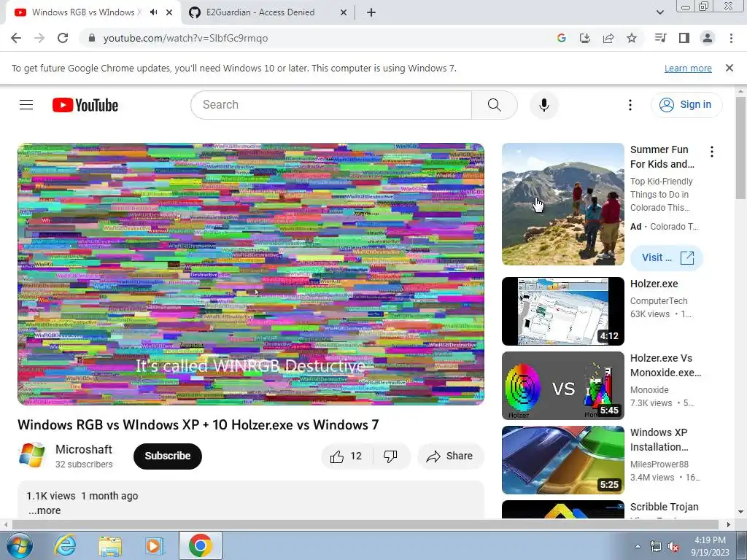Open the Microshaft channel name

point(83,449)
